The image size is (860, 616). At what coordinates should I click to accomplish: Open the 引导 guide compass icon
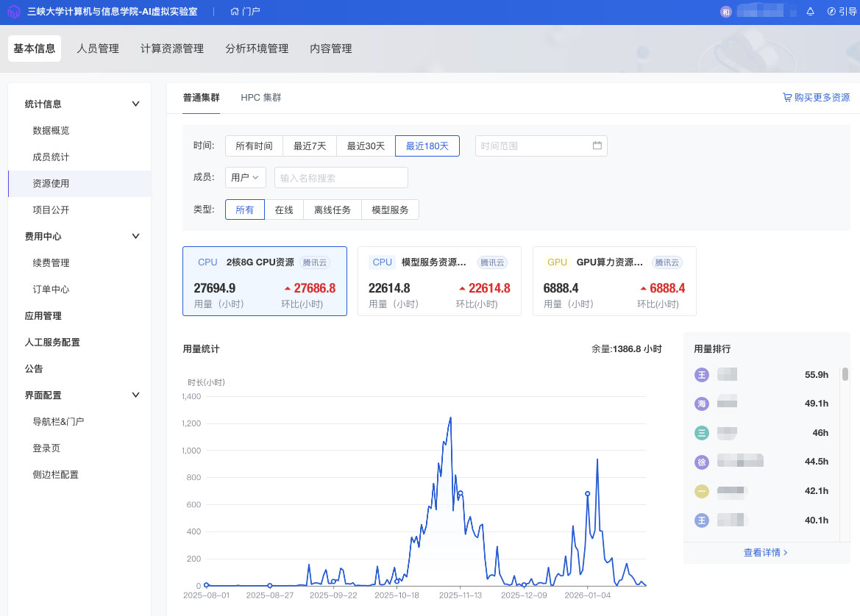[x=831, y=12]
